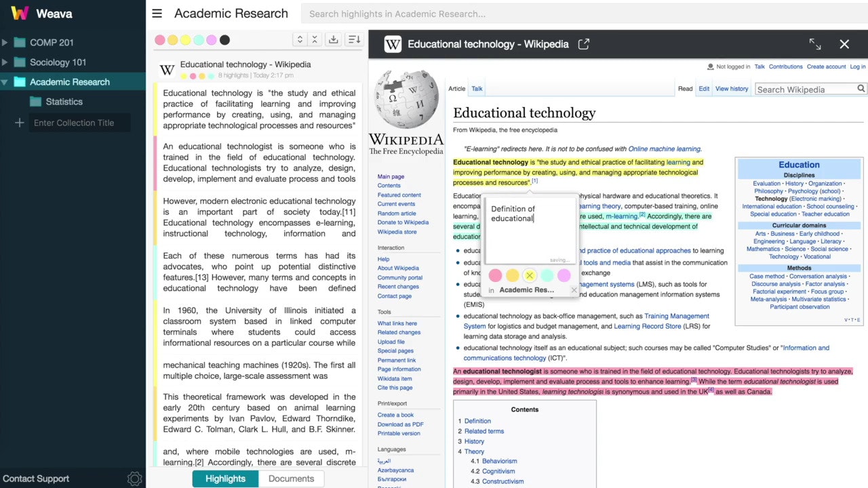The height and width of the screenshot is (488, 868).
Task: Expand all highlights button
Action: click(x=300, y=40)
